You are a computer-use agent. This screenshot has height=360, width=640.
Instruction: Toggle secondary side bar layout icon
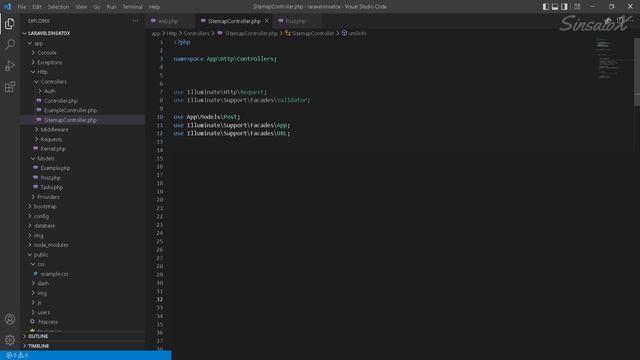[x=564, y=7]
